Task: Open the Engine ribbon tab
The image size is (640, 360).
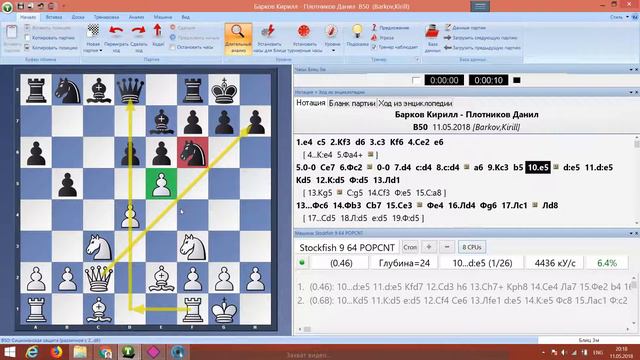Action: point(163,17)
